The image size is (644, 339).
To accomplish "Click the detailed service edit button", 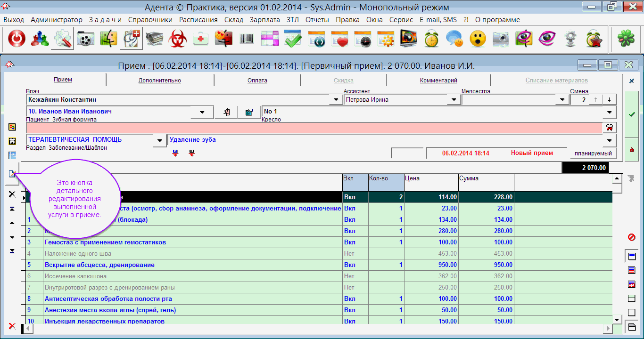I will point(12,174).
